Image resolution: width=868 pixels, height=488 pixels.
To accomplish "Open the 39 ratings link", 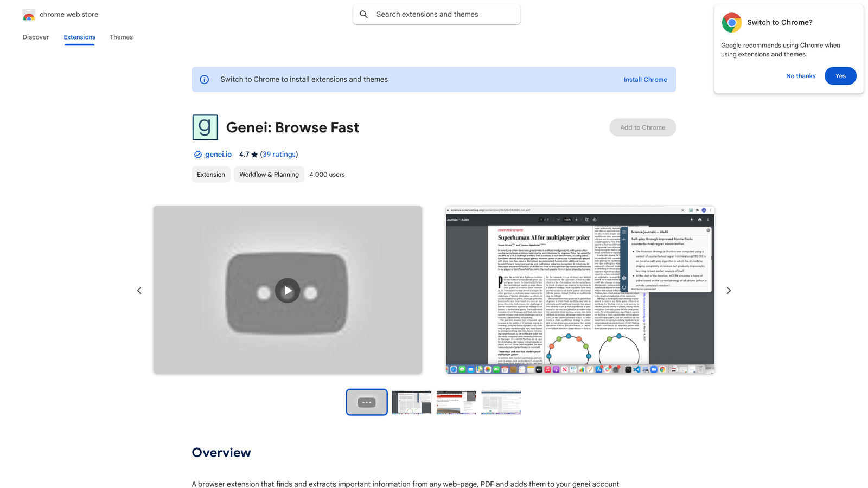I will pyautogui.click(x=279, y=155).
